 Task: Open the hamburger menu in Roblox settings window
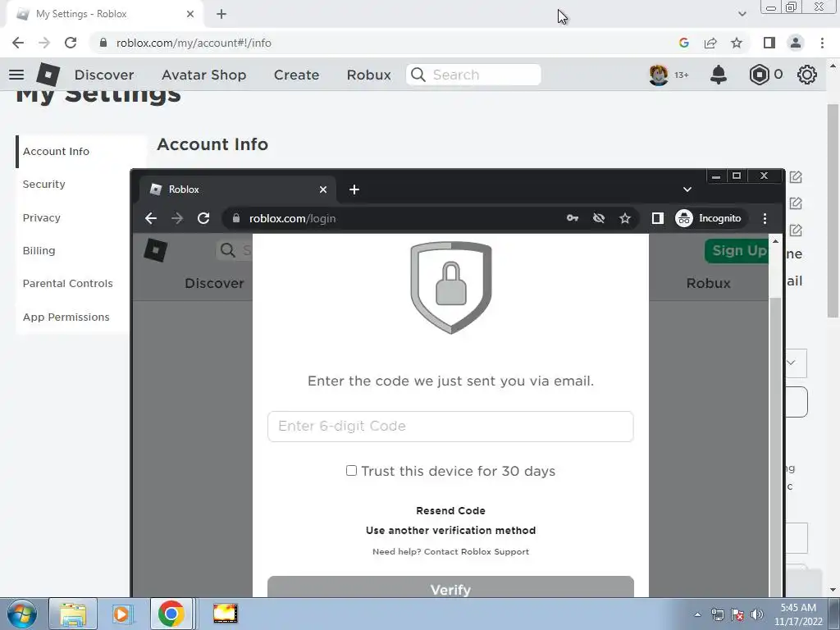point(16,75)
